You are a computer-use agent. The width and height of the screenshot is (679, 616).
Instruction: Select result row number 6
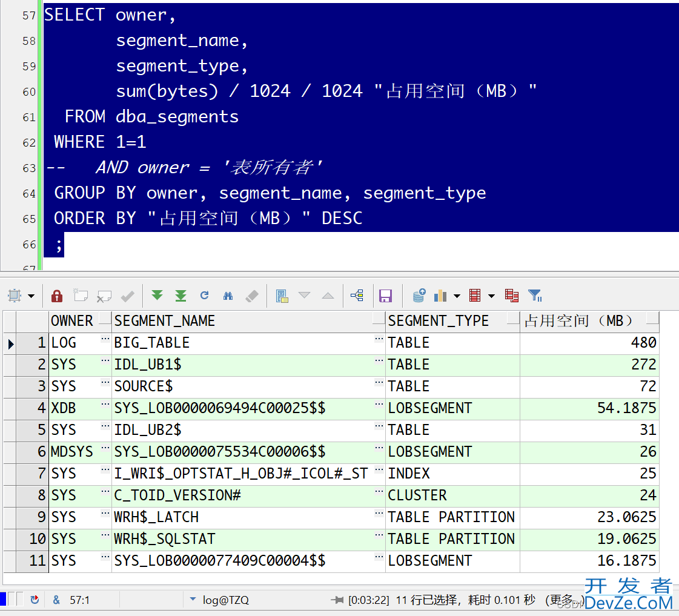pos(33,452)
